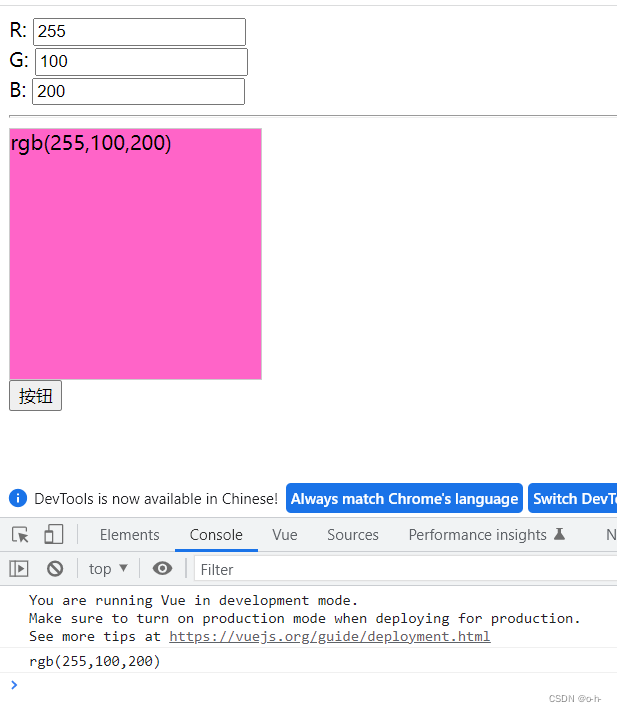Click the 'You are running Vue in development mode' message
Screen dimensions: 617x712
[x=193, y=600]
